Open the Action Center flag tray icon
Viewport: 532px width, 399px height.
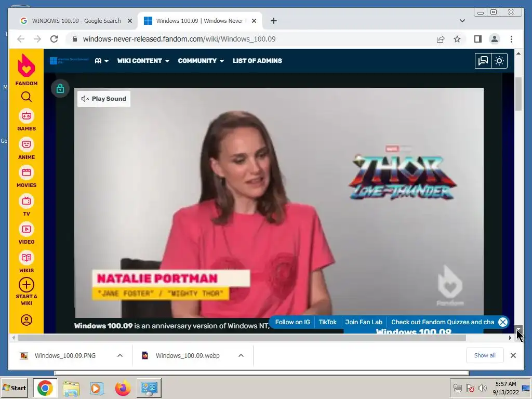(470, 388)
